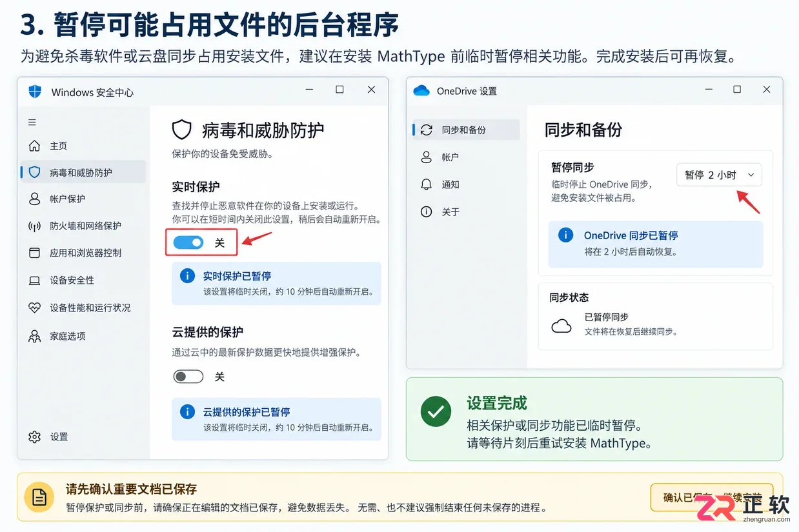
Task: Minimize the Windows 安全中心 window
Action: pyautogui.click(x=308, y=90)
